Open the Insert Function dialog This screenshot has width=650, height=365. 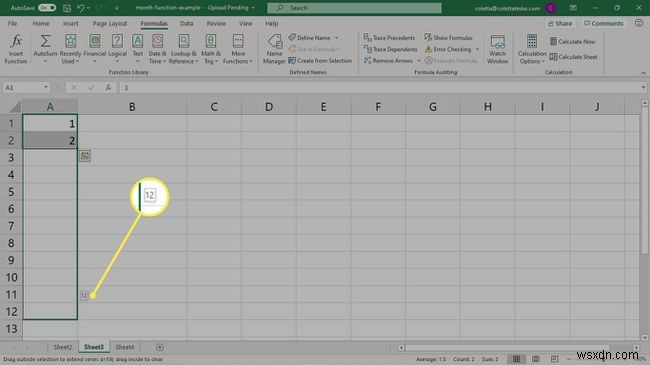coord(16,49)
